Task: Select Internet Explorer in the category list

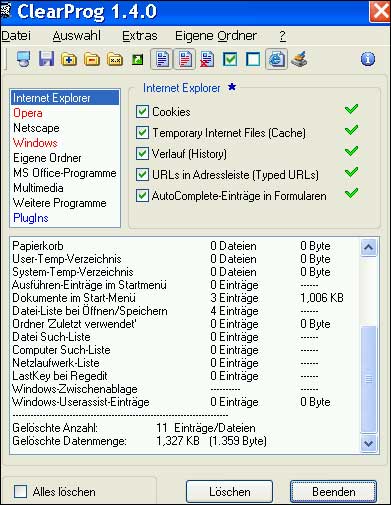Action: point(65,98)
